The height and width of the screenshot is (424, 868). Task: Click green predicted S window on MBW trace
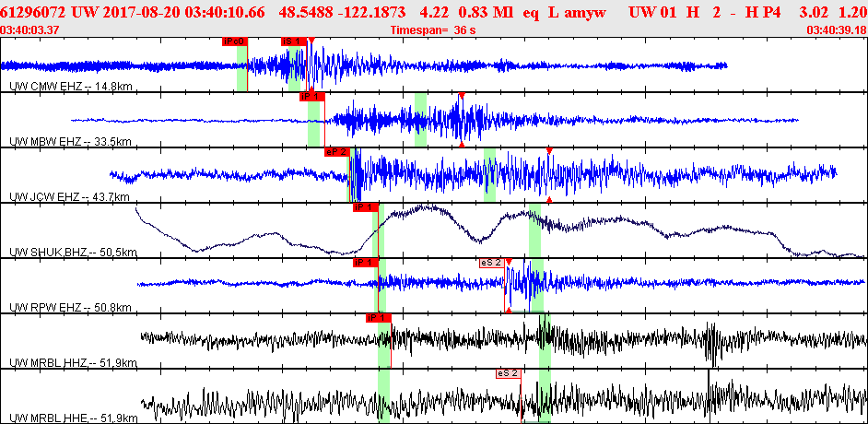coord(421,120)
